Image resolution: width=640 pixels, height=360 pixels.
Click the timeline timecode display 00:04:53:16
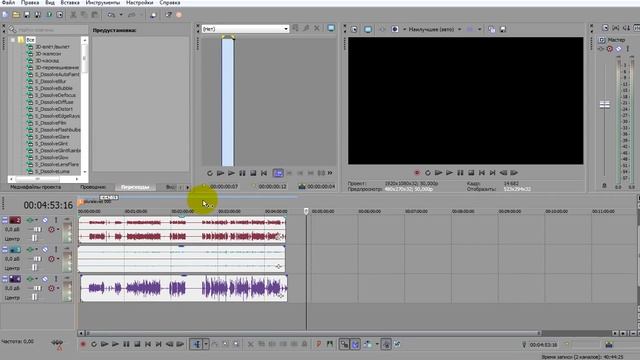pos(48,205)
